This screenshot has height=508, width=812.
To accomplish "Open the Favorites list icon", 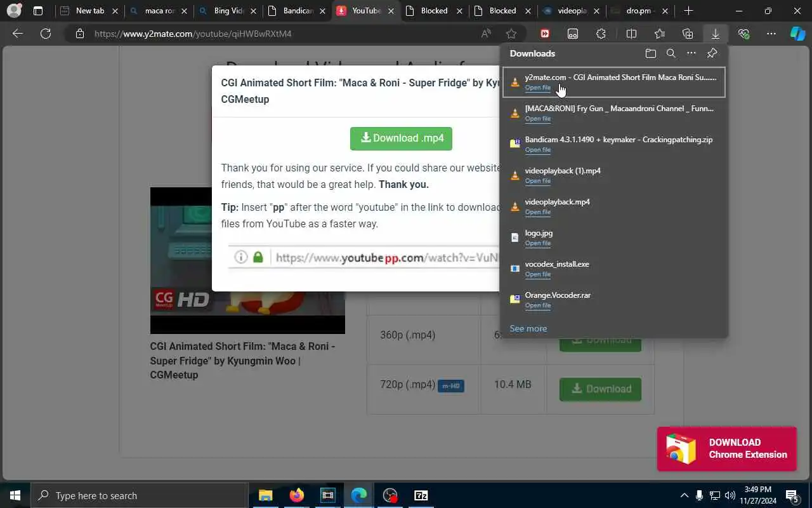I will pos(660,34).
